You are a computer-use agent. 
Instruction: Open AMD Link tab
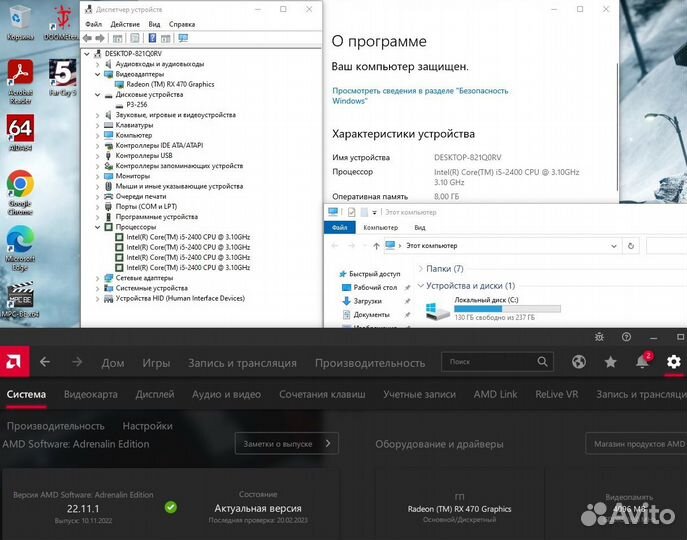pyautogui.click(x=495, y=394)
